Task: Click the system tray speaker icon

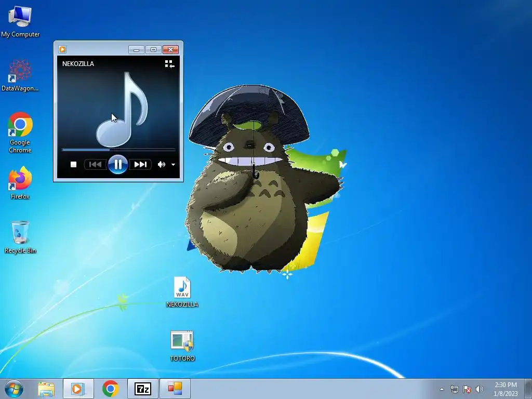Action: click(x=480, y=389)
